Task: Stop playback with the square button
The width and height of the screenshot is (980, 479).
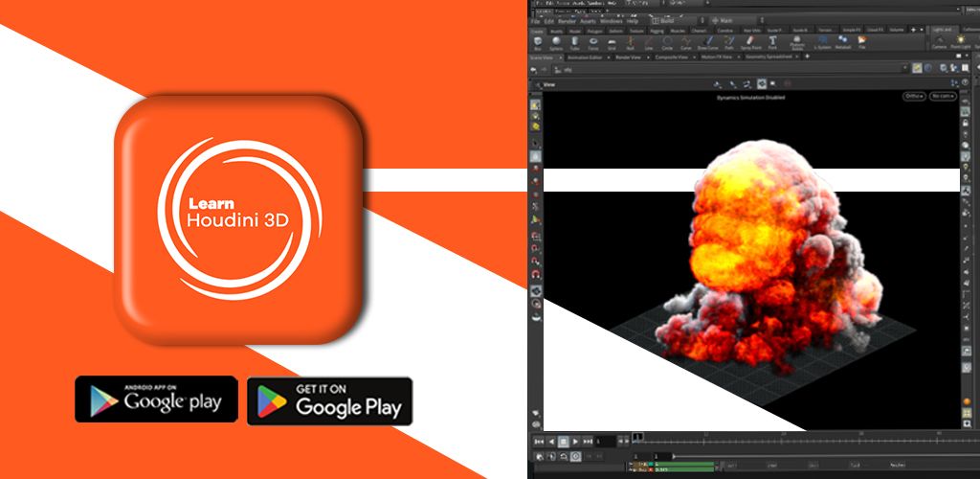Action: [563, 442]
